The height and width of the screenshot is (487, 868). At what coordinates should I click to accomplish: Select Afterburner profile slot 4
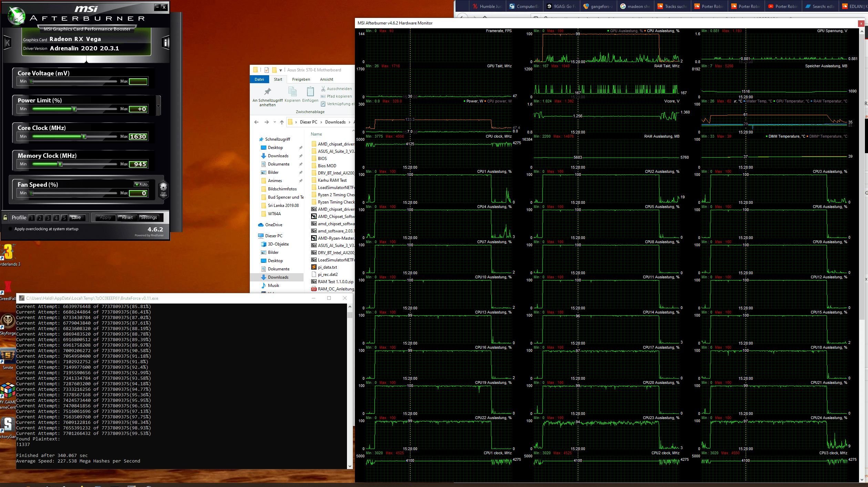[56, 218]
